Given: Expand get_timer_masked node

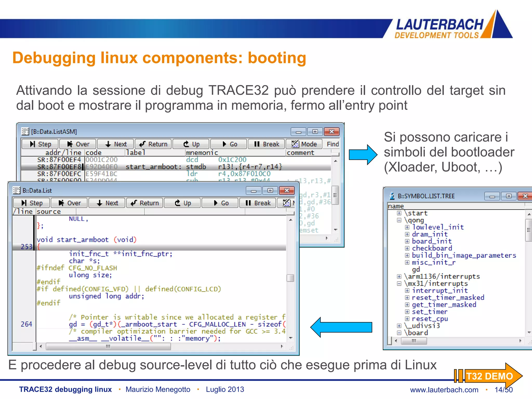Looking at the screenshot, I should coord(407,305).
